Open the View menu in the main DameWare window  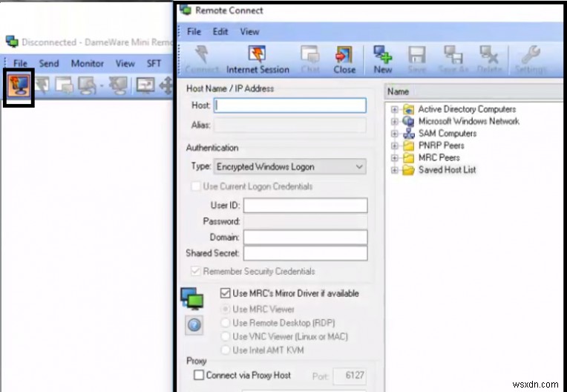click(x=125, y=63)
